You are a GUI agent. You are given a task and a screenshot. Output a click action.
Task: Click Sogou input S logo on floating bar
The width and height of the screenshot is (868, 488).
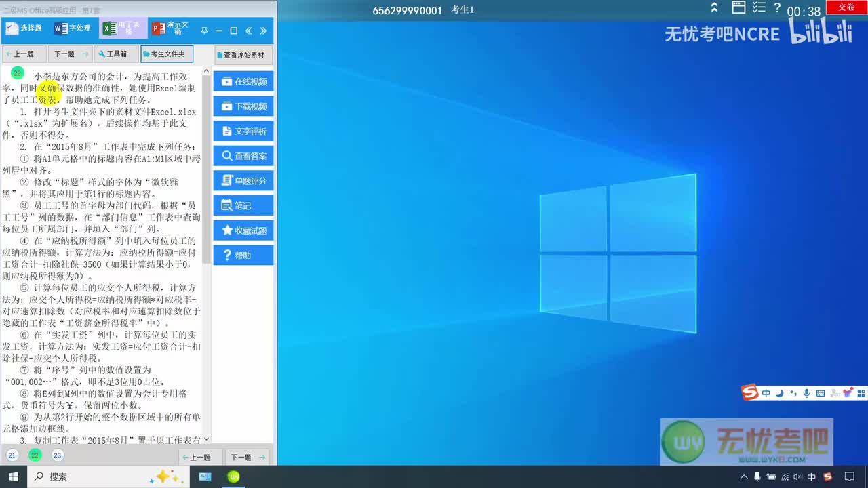coord(749,392)
